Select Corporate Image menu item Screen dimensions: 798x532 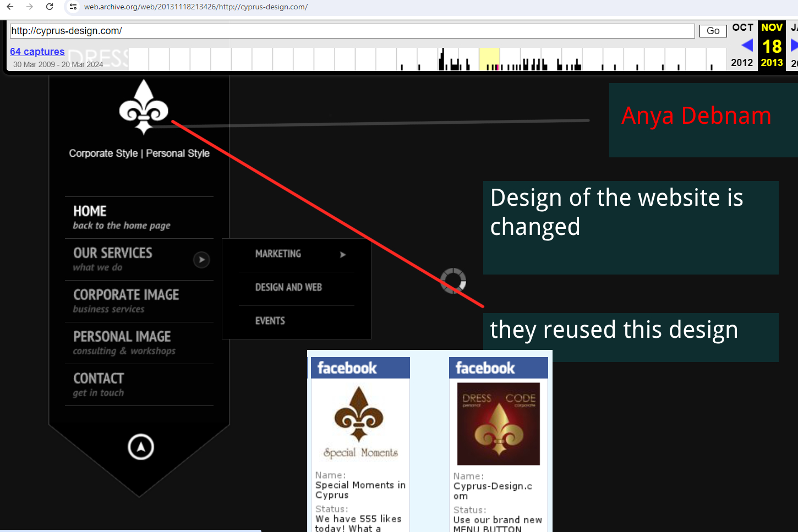[127, 301]
